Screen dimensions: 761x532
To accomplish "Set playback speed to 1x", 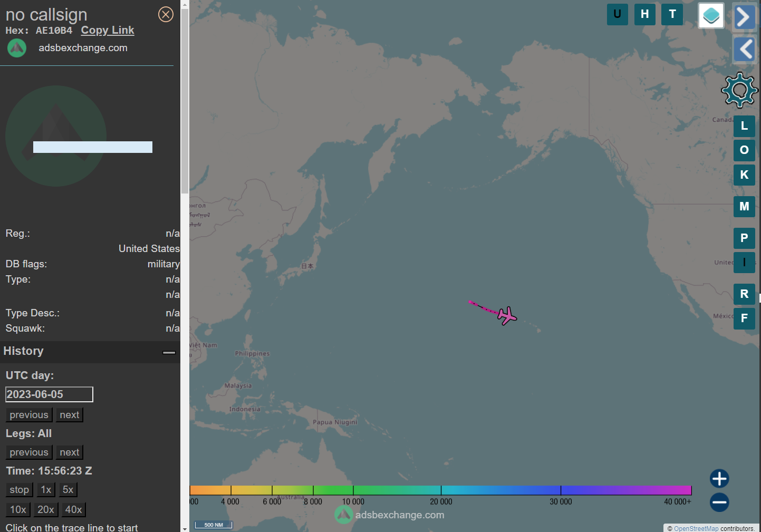I will 46,490.
